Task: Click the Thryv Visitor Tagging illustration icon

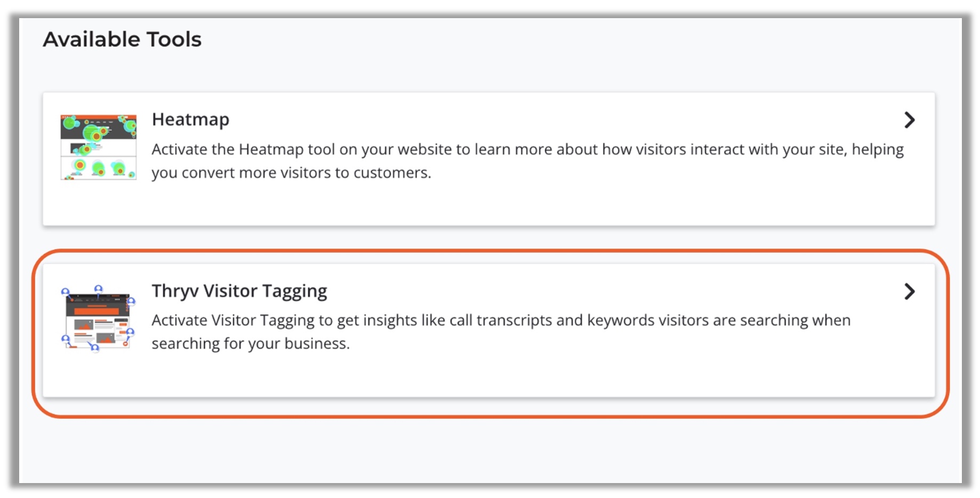Action: click(x=98, y=318)
